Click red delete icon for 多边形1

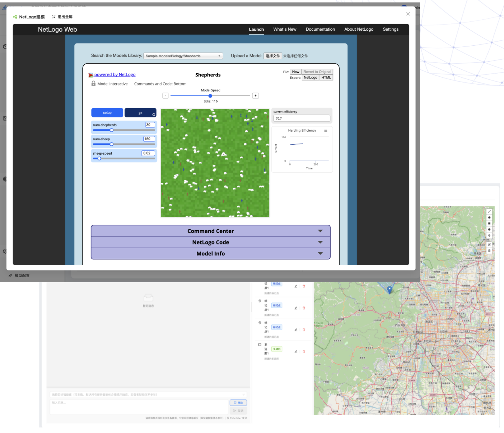tap(304, 352)
